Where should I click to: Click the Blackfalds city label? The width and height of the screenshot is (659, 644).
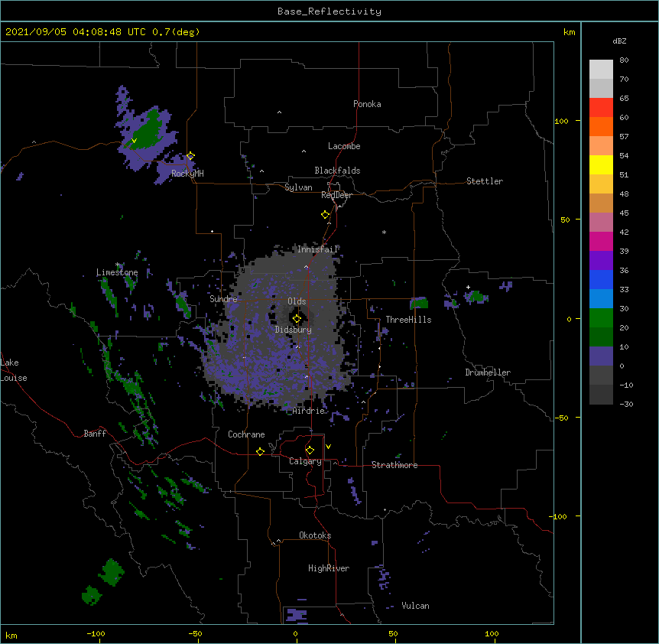tap(337, 171)
